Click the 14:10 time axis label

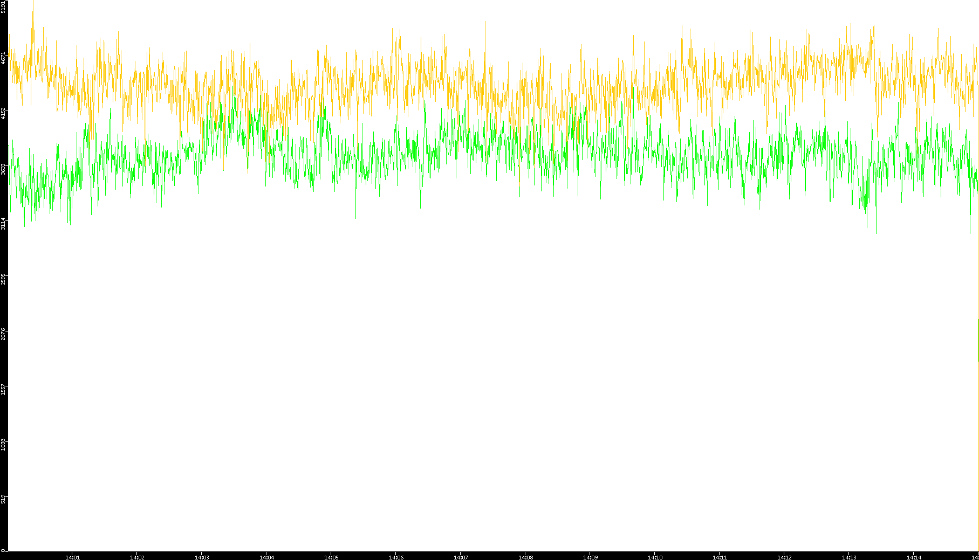pos(655,557)
